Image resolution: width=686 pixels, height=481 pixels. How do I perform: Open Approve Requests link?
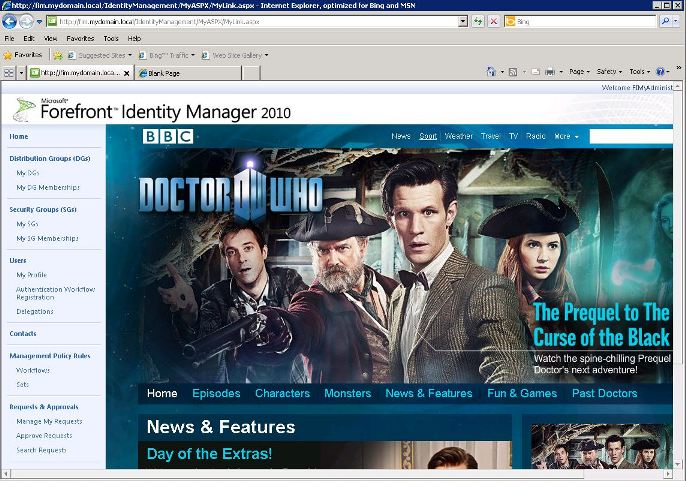coord(44,435)
